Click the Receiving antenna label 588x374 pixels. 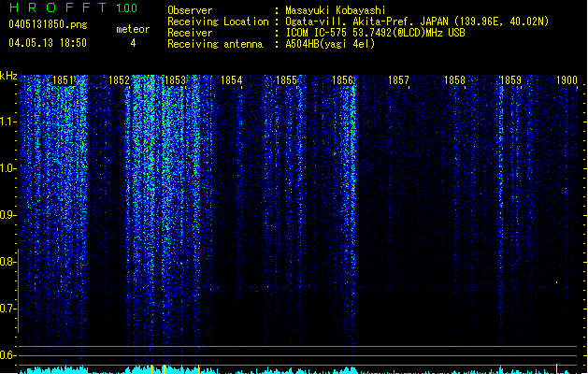pyautogui.click(x=215, y=44)
